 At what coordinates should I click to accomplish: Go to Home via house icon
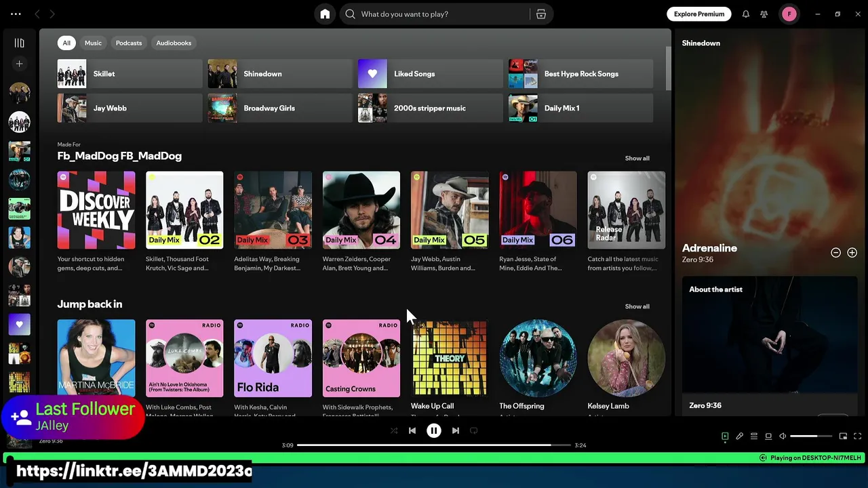coord(325,14)
